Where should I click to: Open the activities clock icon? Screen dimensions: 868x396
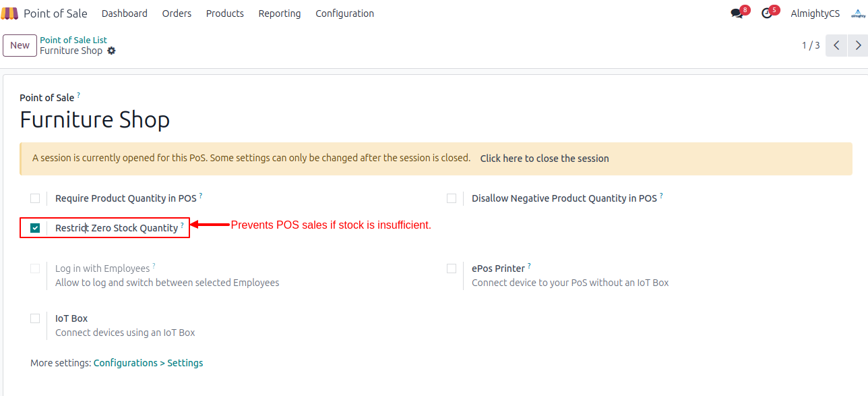click(x=766, y=13)
